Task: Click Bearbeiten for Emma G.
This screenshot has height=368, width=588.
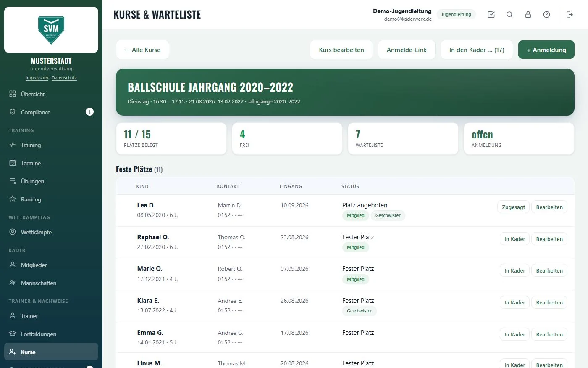Action: point(549,334)
